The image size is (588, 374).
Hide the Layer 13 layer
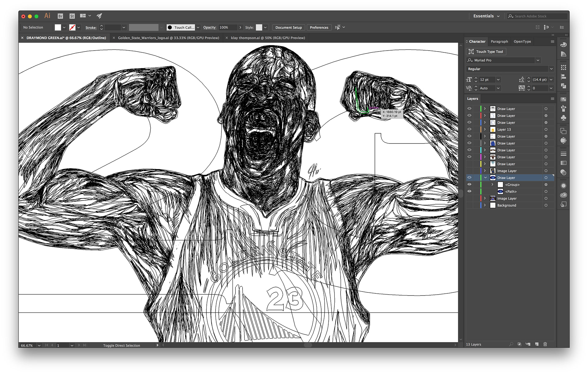(x=469, y=129)
